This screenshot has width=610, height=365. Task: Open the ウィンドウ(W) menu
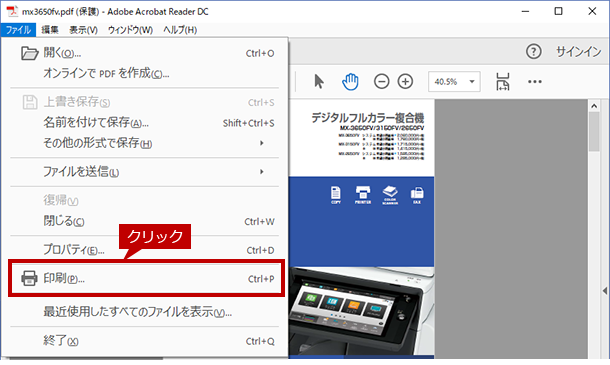pyautogui.click(x=130, y=30)
